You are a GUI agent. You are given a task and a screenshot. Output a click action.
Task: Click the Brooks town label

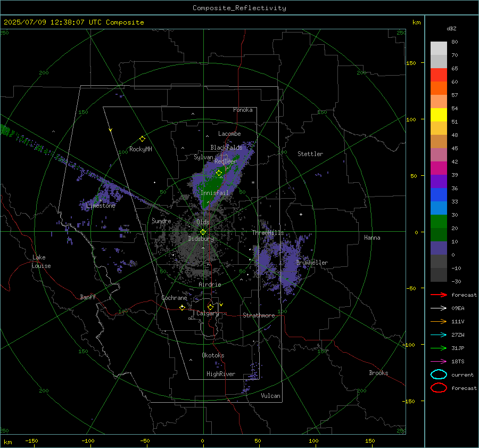tap(378, 373)
